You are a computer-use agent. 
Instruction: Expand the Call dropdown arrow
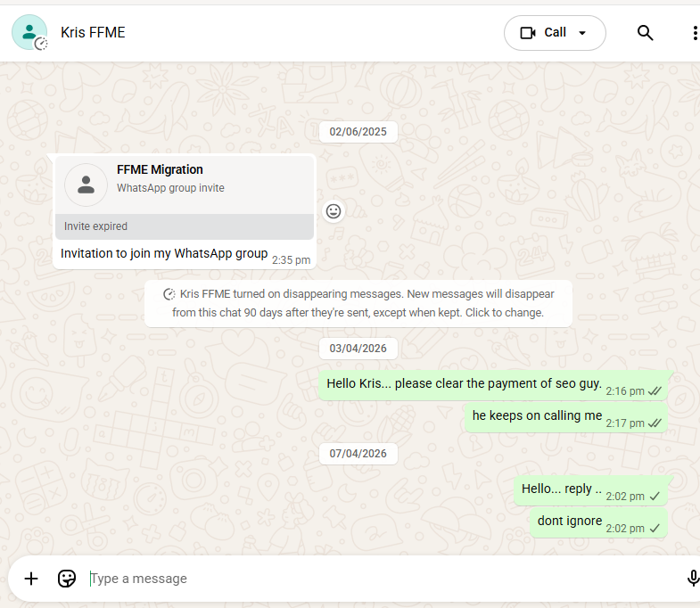click(582, 33)
